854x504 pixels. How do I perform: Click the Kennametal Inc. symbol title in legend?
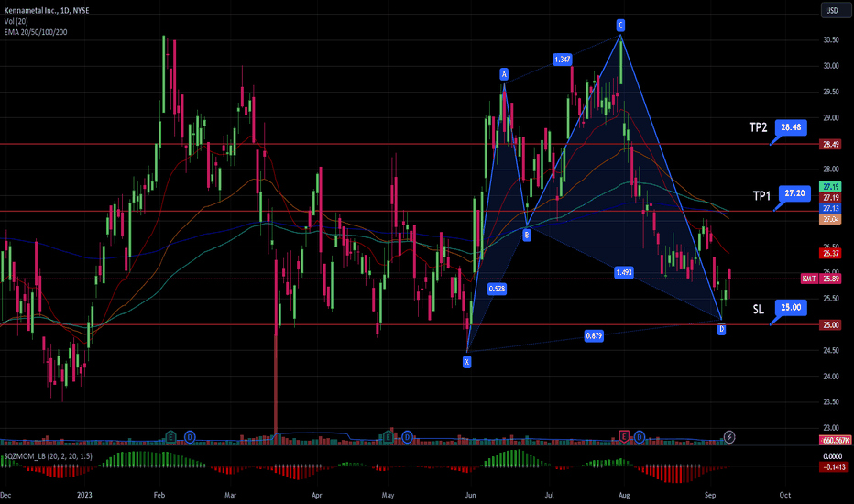pos(47,10)
